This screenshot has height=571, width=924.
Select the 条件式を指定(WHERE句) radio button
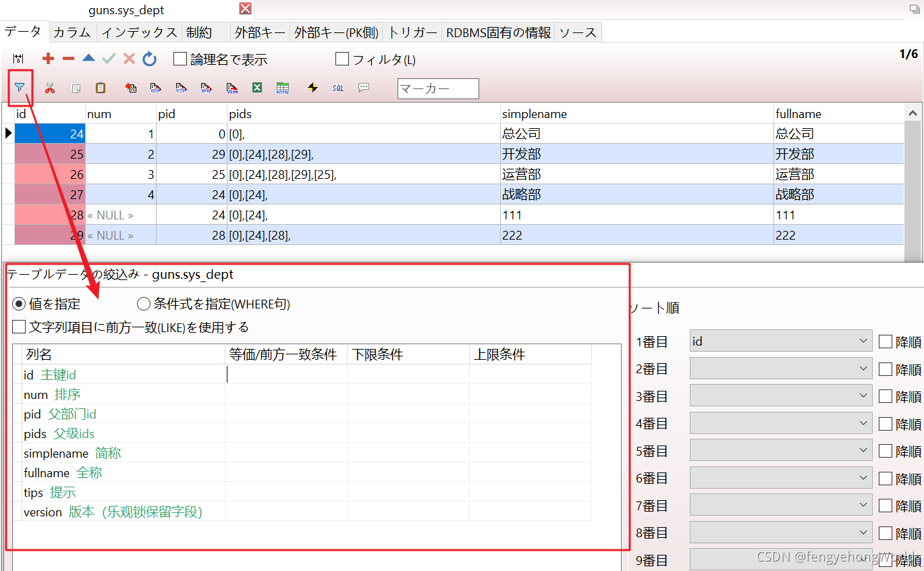point(144,304)
